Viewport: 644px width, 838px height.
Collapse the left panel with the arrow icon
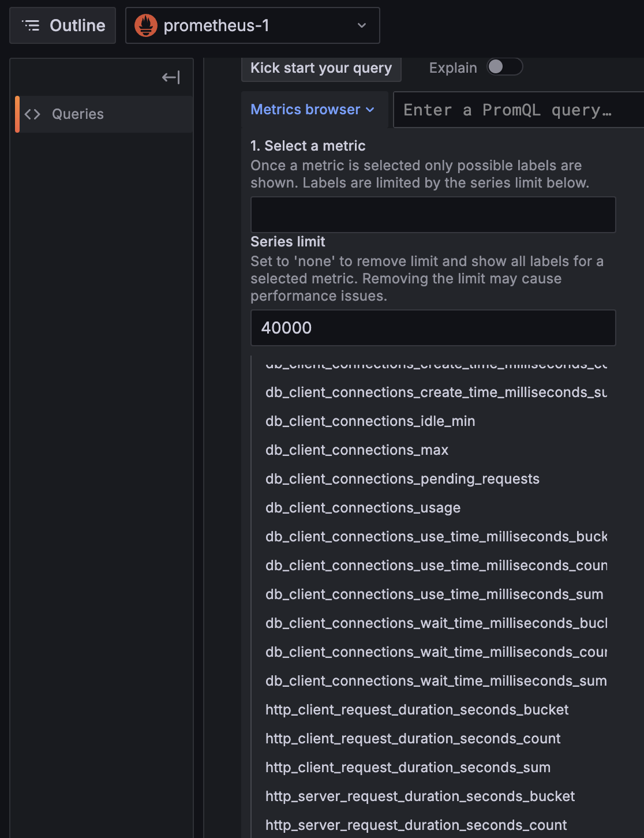click(x=170, y=77)
